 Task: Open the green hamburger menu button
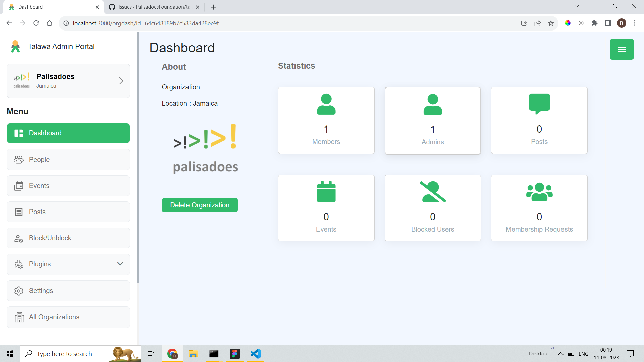[x=622, y=49]
